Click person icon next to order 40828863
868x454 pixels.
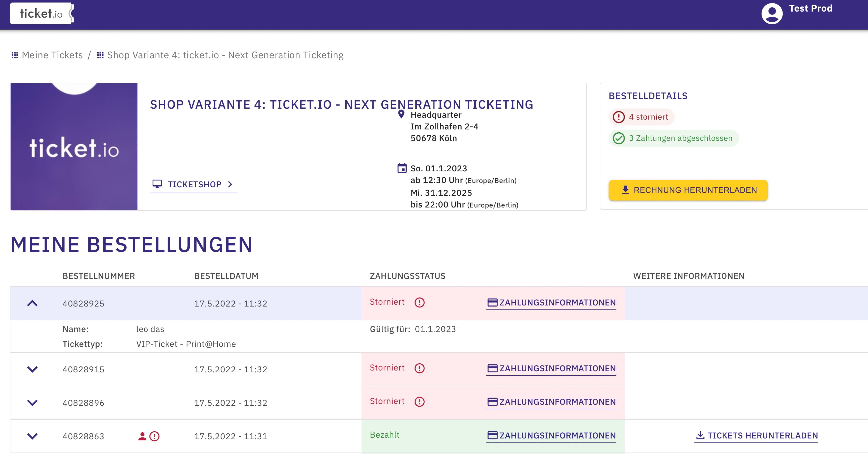coord(142,436)
